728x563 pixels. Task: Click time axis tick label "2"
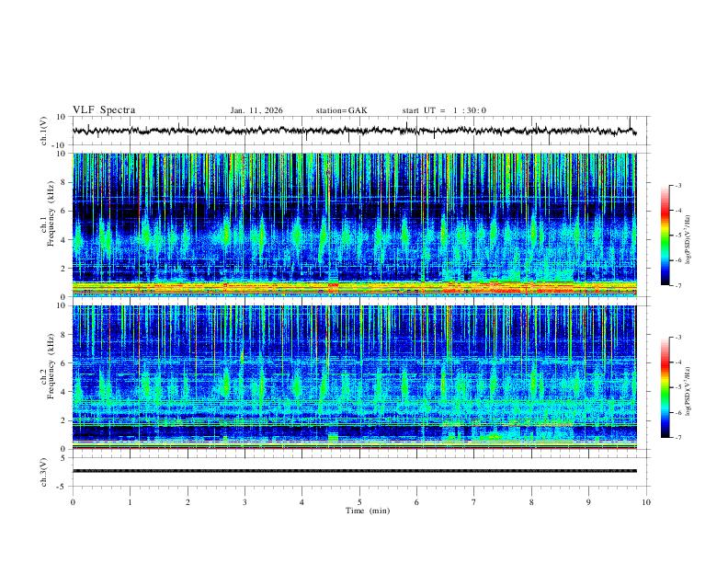188,502
